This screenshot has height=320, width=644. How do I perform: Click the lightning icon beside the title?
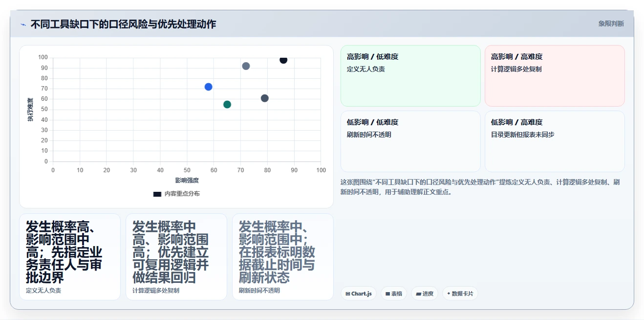[x=23, y=24]
